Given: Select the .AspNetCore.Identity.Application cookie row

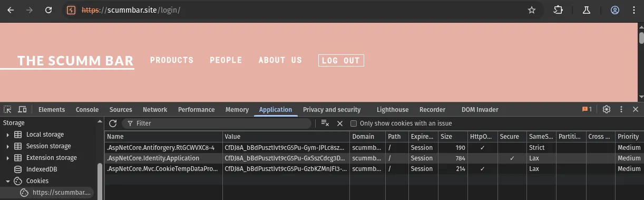Looking at the screenshot, I should (x=374, y=158).
